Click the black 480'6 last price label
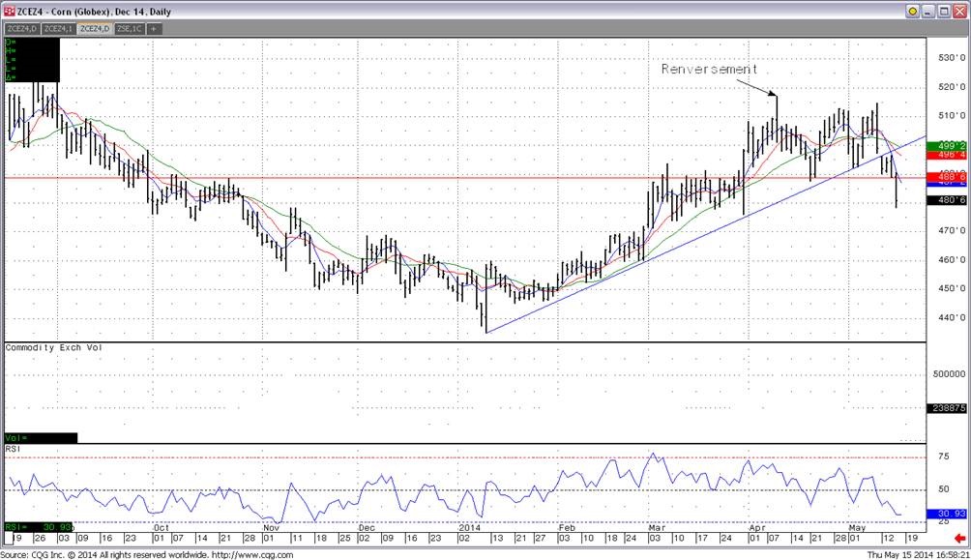The width and height of the screenshot is (971, 560). tap(947, 200)
